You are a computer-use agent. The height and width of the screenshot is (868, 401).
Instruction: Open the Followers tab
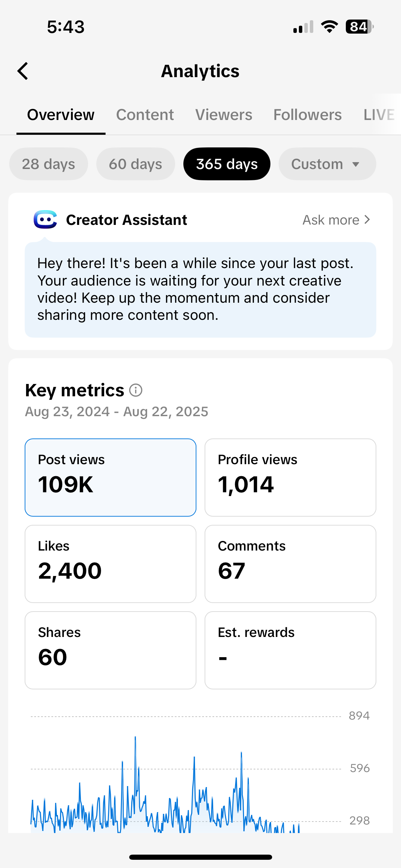(307, 115)
